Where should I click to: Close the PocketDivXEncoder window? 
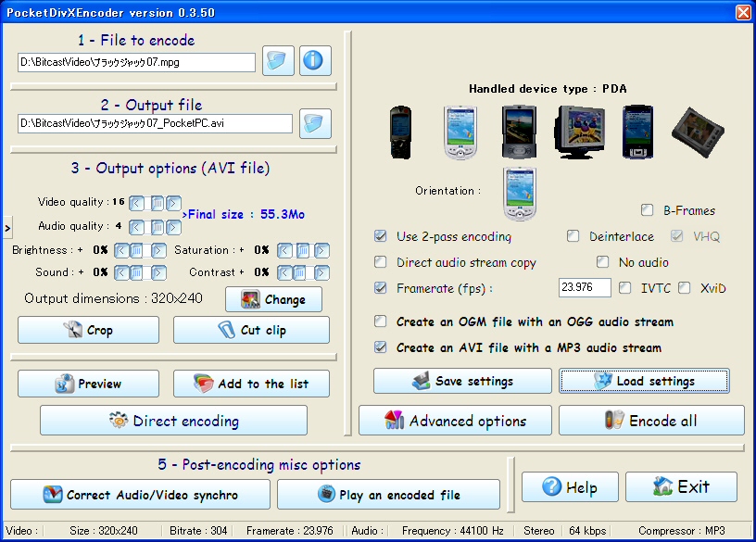pyautogui.click(x=743, y=12)
